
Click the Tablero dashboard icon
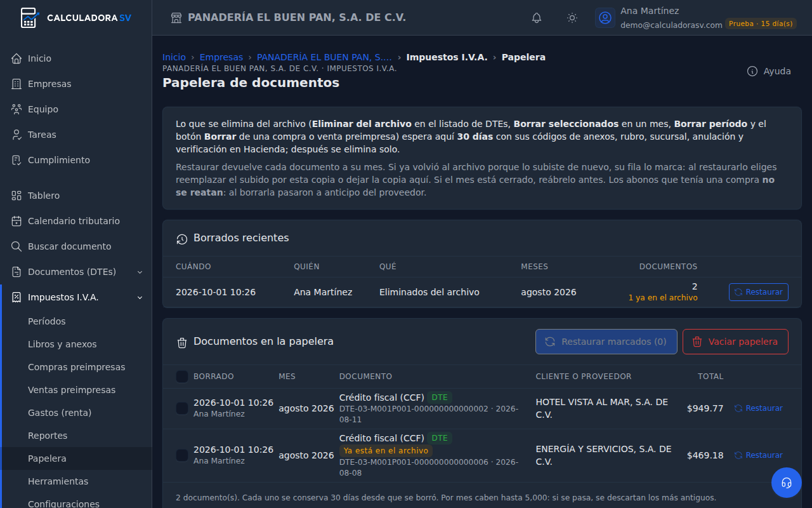16,196
